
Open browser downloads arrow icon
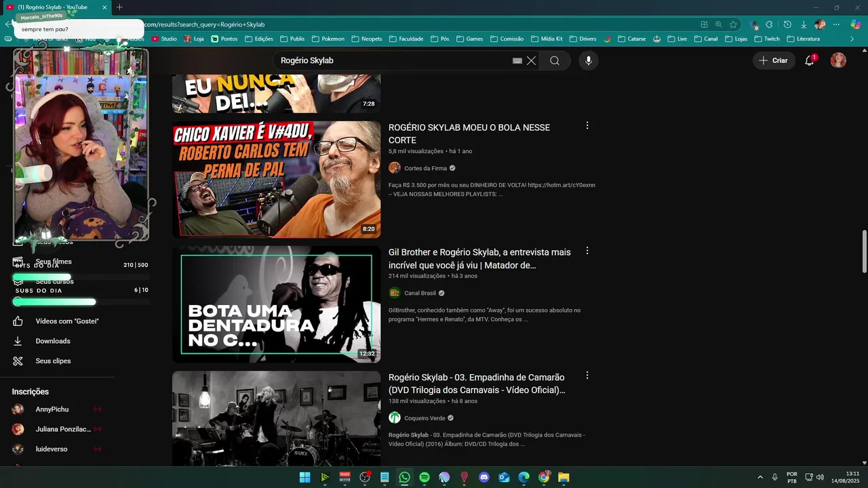(804, 24)
